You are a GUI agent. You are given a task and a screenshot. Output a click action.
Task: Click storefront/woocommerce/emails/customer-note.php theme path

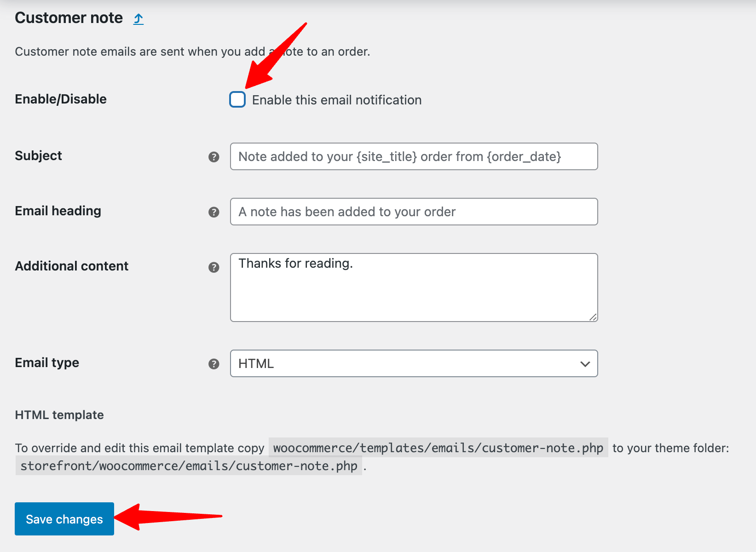(189, 466)
